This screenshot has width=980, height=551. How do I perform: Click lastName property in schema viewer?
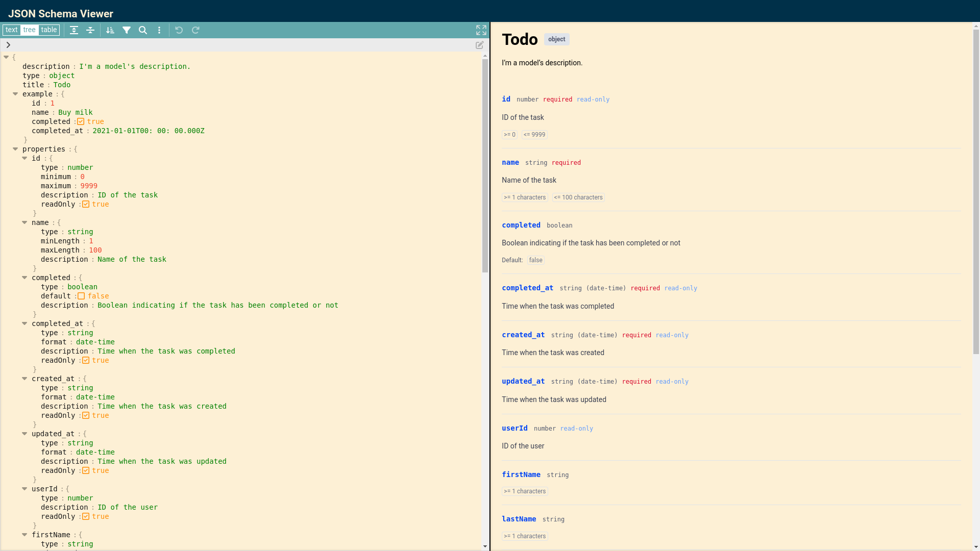coord(519,519)
